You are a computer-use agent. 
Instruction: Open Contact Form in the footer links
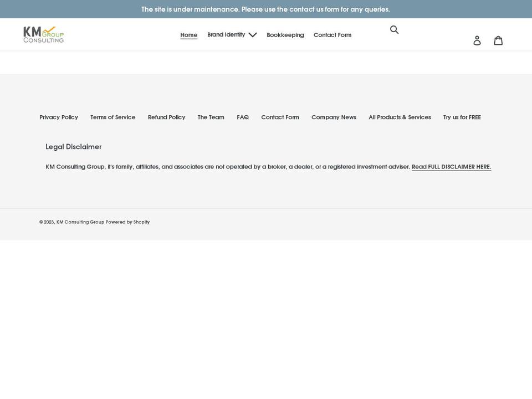pyautogui.click(x=280, y=117)
